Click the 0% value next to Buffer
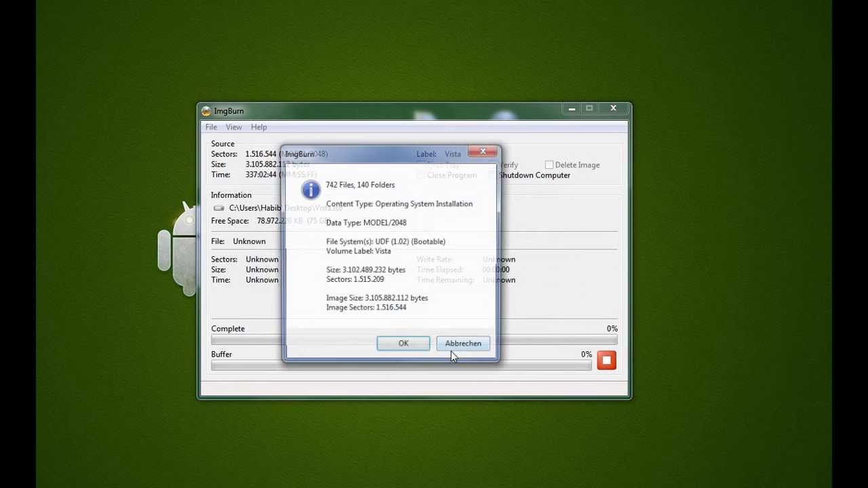The image size is (868, 488). point(586,354)
